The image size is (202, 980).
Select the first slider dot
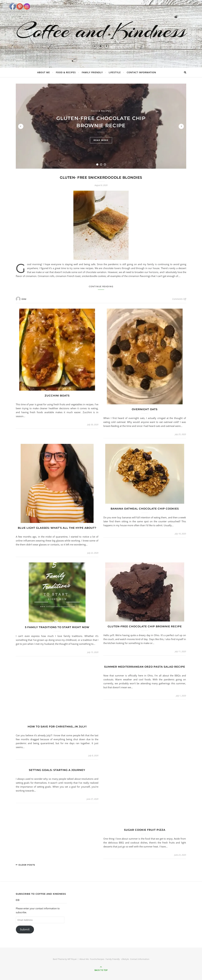pos(97,164)
